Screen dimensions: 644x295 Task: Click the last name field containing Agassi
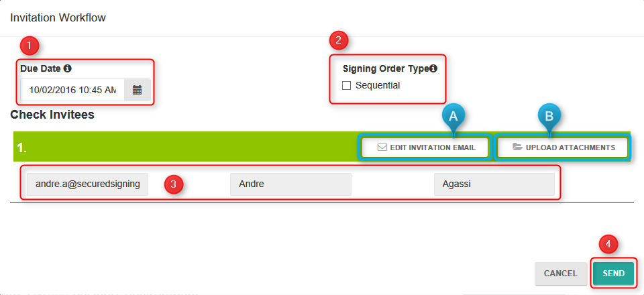tap(494, 184)
